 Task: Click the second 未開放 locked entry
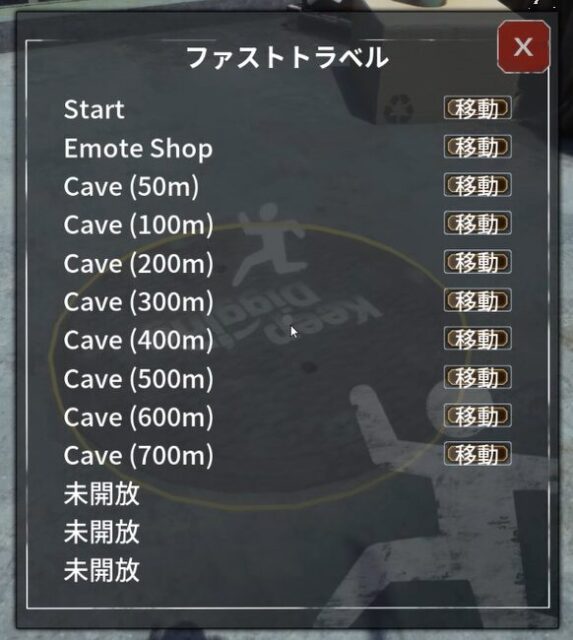tap(102, 532)
